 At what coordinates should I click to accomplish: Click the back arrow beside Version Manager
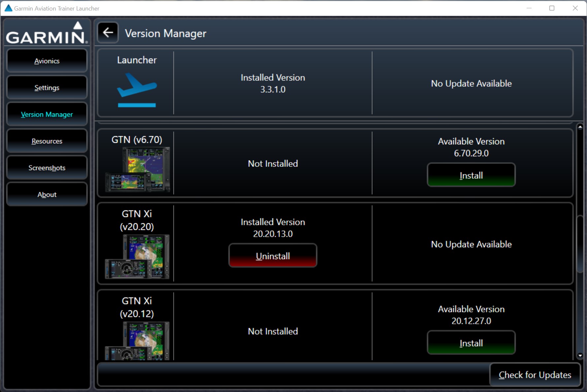pyautogui.click(x=108, y=33)
